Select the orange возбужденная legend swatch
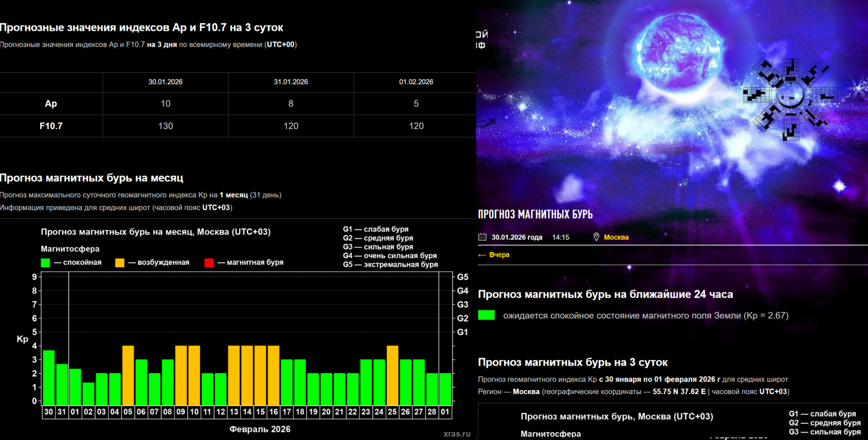868x440 pixels. (120, 263)
